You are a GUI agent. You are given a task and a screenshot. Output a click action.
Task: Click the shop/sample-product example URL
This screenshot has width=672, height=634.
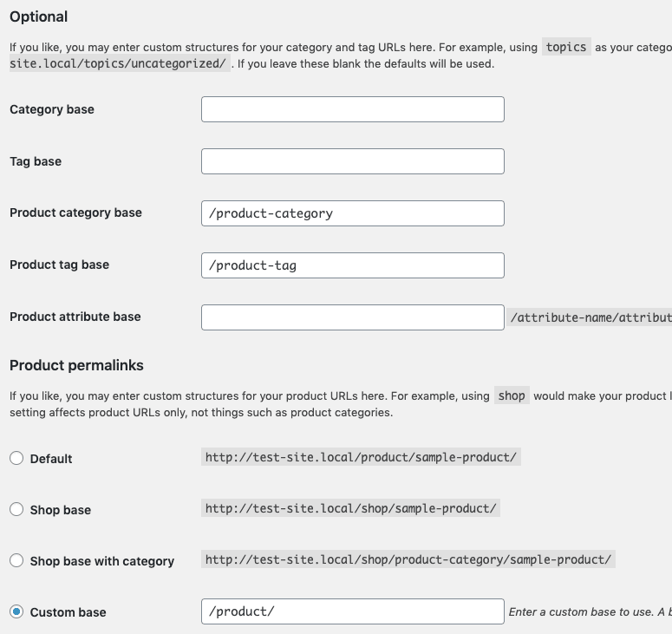[x=350, y=508]
